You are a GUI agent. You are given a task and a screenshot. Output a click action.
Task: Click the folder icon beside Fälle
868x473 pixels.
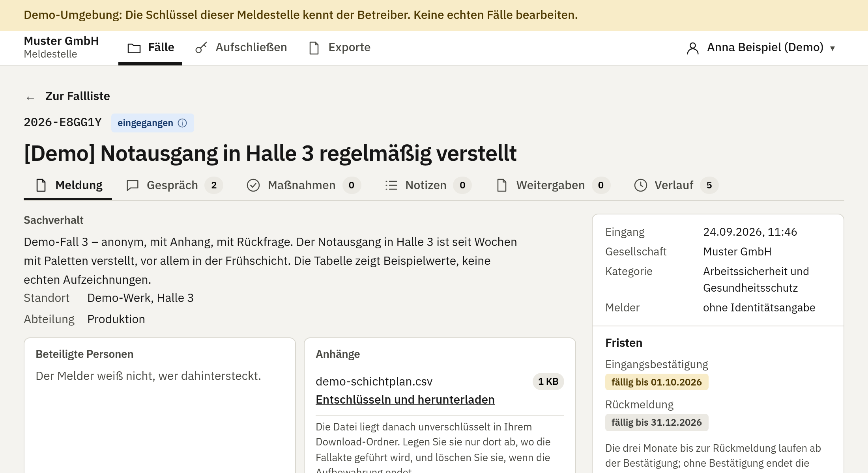pyautogui.click(x=134, y=48)
